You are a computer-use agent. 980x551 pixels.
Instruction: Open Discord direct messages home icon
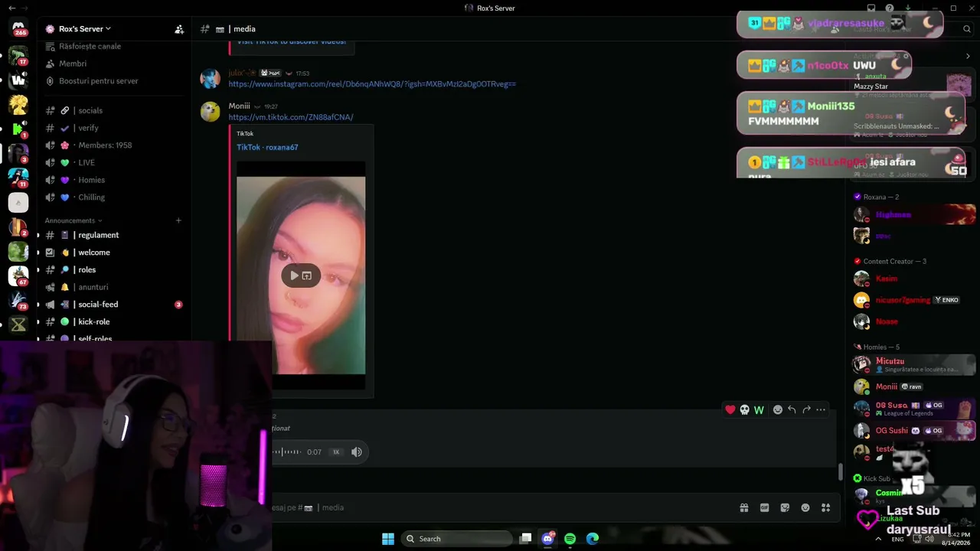pos(19,28)
